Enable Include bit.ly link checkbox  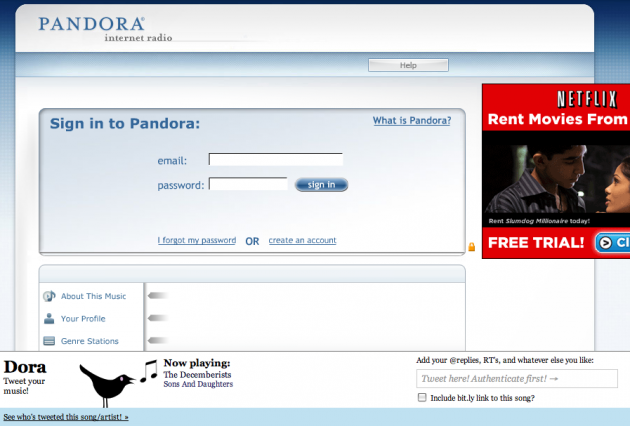[x=422, y=397]
